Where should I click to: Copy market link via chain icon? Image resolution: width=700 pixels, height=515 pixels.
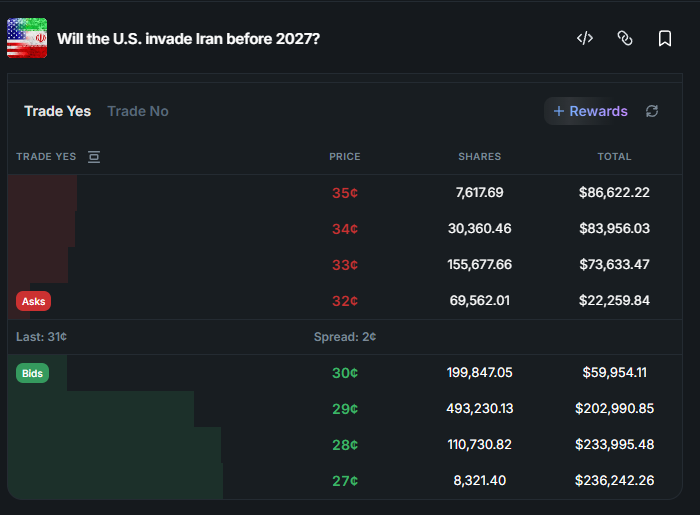click(625, 38)
